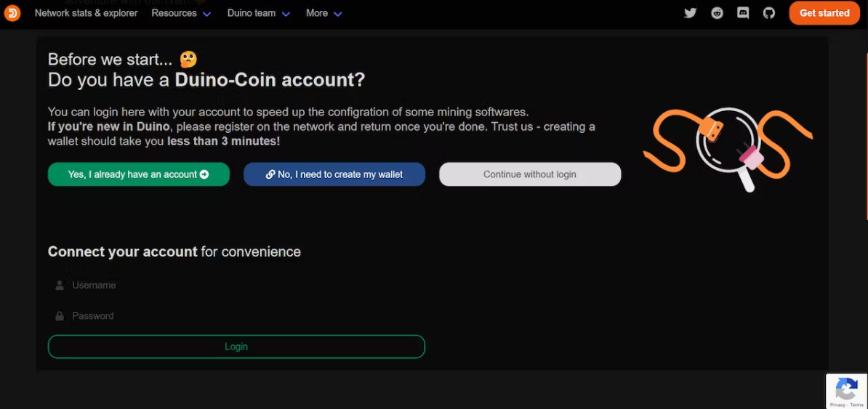Open the GitHub icon link

tap(769, 13)
